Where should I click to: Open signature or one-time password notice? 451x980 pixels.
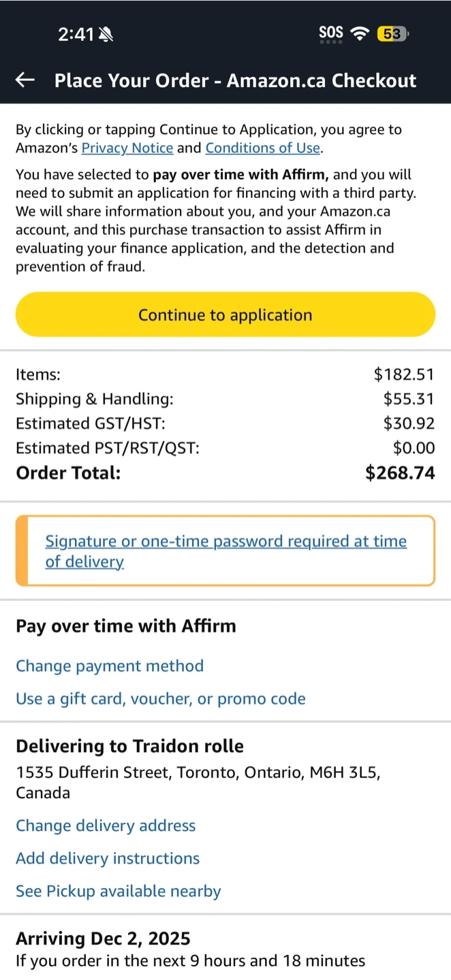[x=226, y=551]
